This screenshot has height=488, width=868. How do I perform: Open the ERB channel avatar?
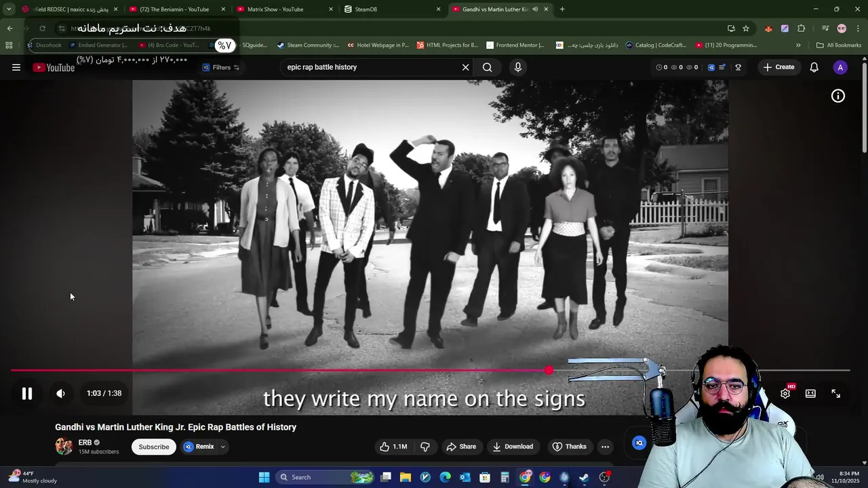tap(64, 446)
